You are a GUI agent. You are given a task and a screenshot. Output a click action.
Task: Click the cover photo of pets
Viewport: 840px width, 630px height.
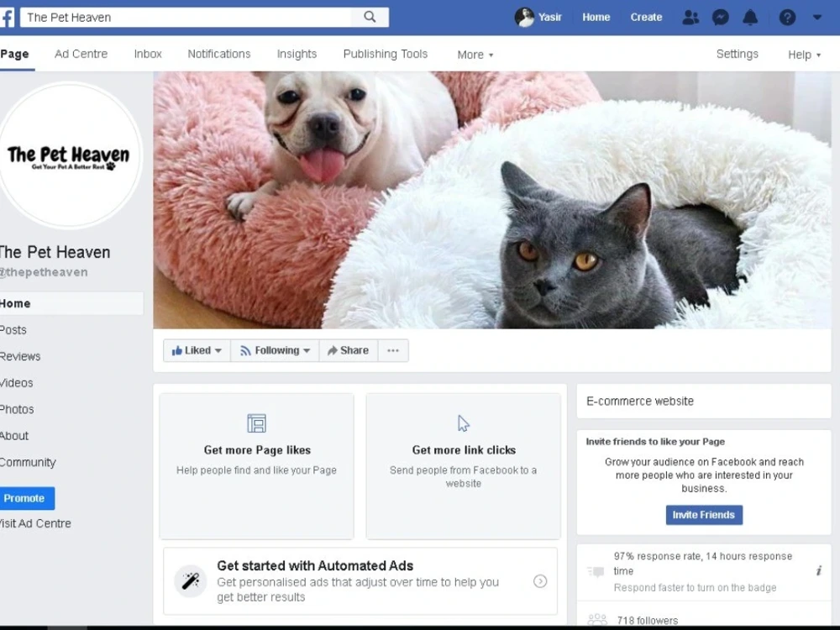click(x=491, y=200)
